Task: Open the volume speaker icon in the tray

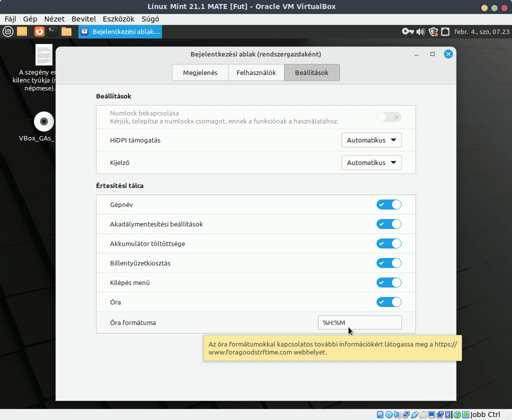Action: [x=420, y=31]
